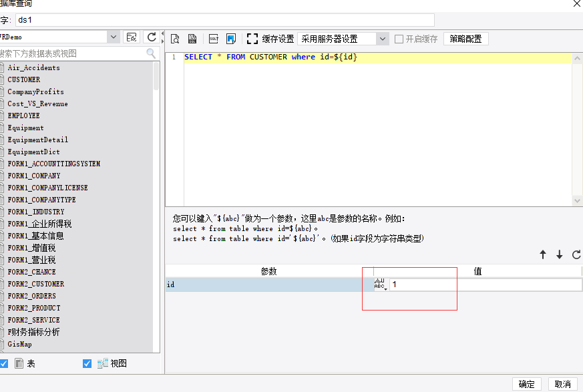Toggle the 视图 checkbox
Screen dimensions: 583x392
[x=87, y=363]
